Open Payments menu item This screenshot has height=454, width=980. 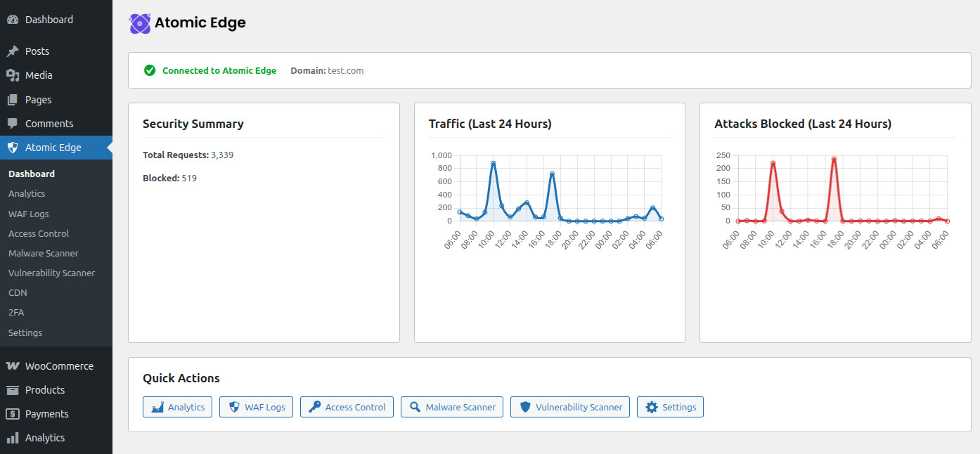pos(56,414)
